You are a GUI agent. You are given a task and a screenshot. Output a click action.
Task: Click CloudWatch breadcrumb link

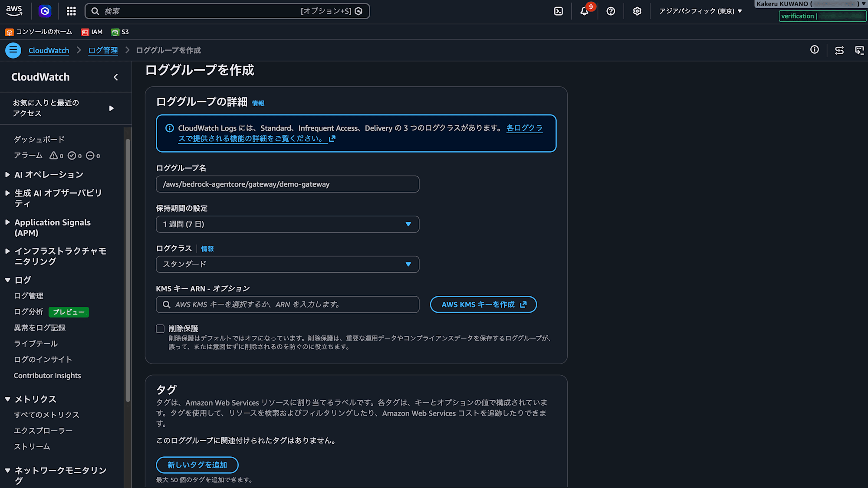tap(49, 50)
